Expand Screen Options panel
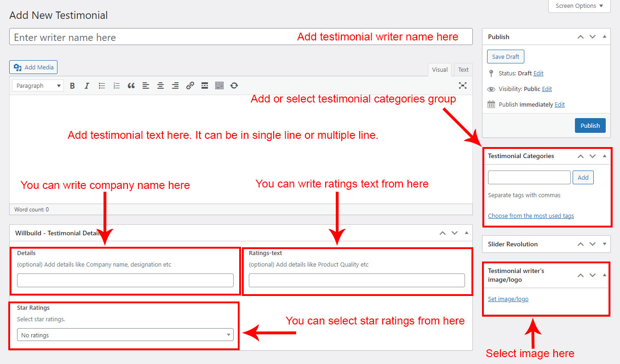Viewport: 620px width, 364px height. (579, 6)
